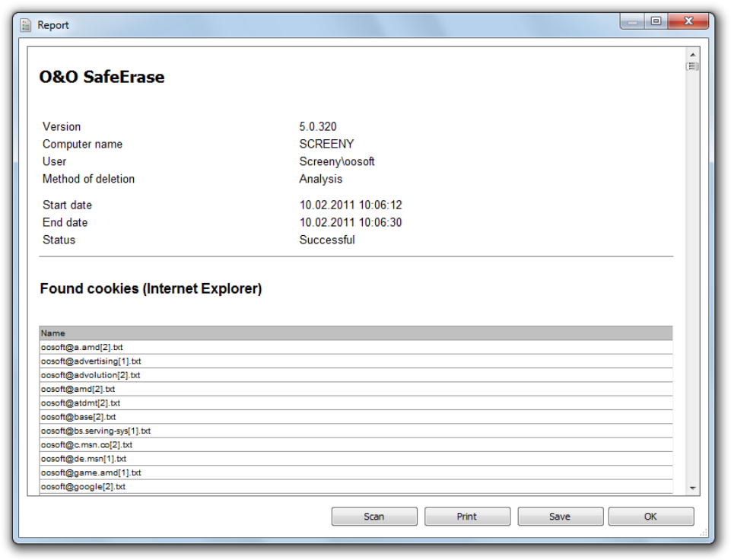Select the oosoft@atdmt[2].txt row

coord(356,403)
